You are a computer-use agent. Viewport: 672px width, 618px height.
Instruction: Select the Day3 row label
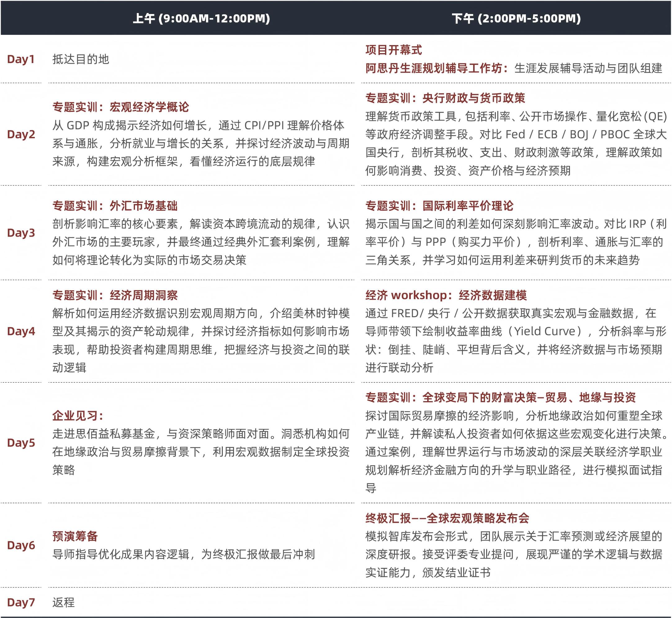pos(21,233)
